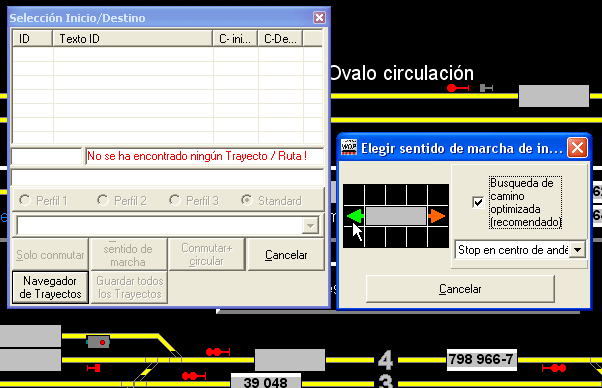
Task: Click the train block labeled 798 966-7
Action: click(481, 360)
